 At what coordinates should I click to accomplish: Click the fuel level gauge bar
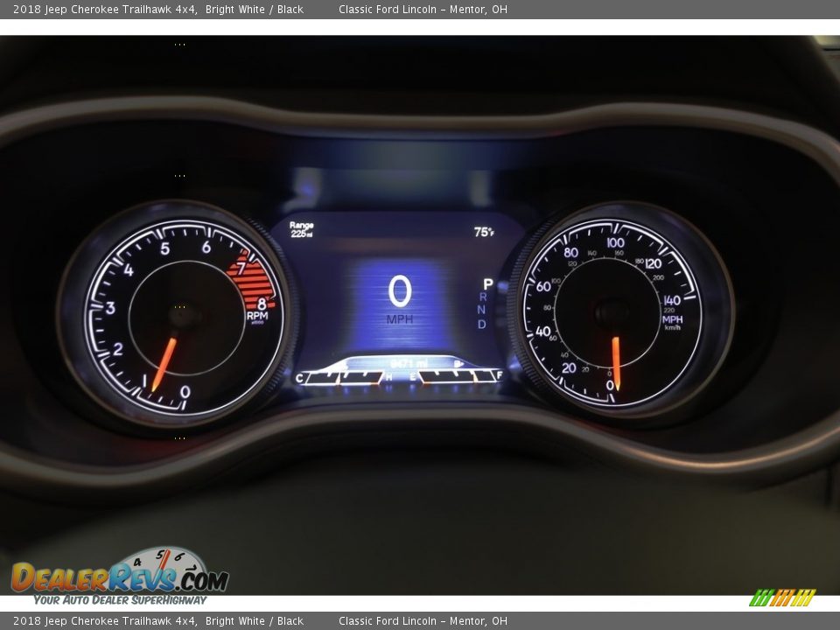coord(458,377)
